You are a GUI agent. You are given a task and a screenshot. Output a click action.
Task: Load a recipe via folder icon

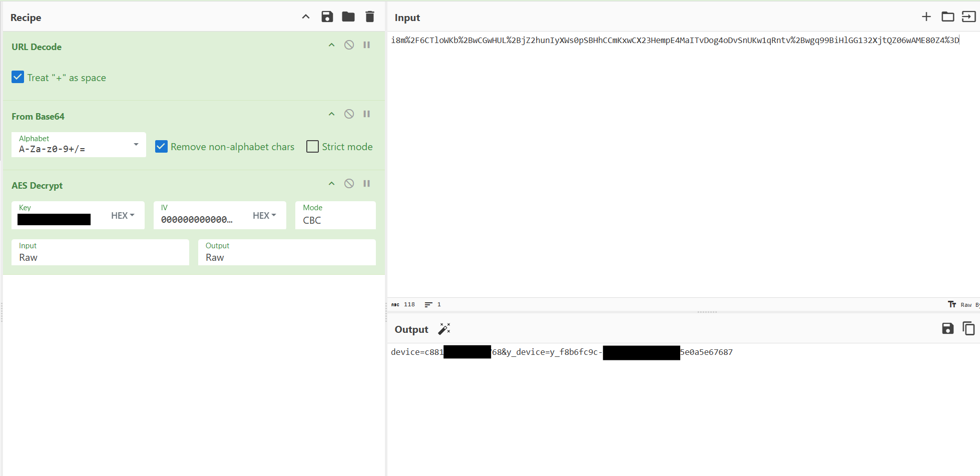348,17
